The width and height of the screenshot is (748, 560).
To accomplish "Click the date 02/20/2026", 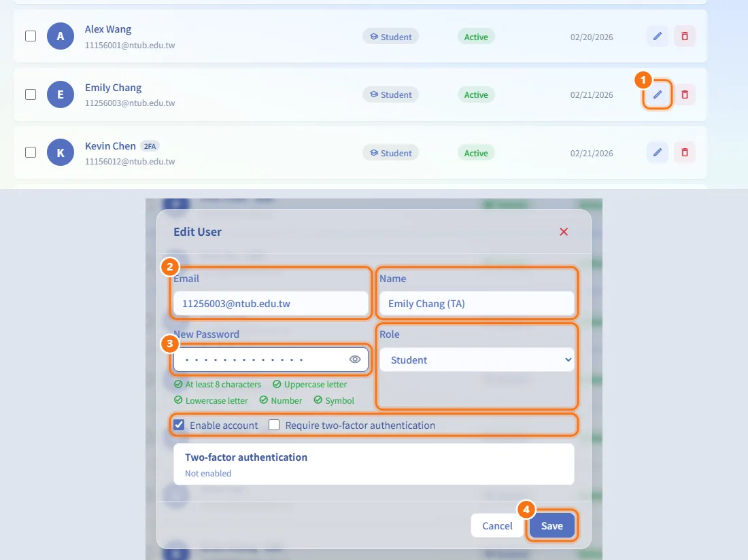I will [592, 37].
